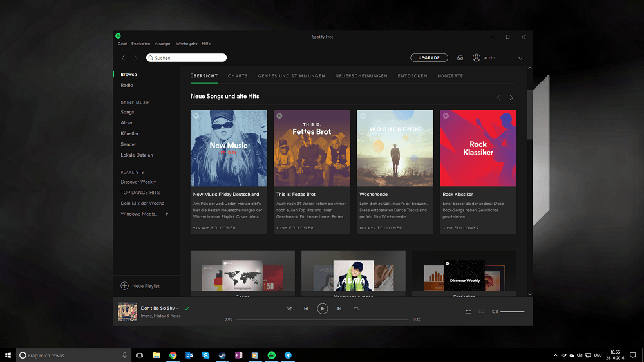Open the Neuerscheinungen tile with ALMA cover

coord(353,273)
